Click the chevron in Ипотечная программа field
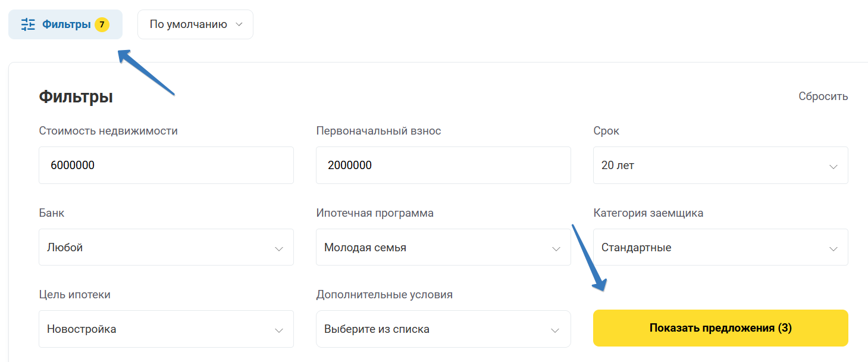This screenshot has height=362, width=868. coord(556,249)
